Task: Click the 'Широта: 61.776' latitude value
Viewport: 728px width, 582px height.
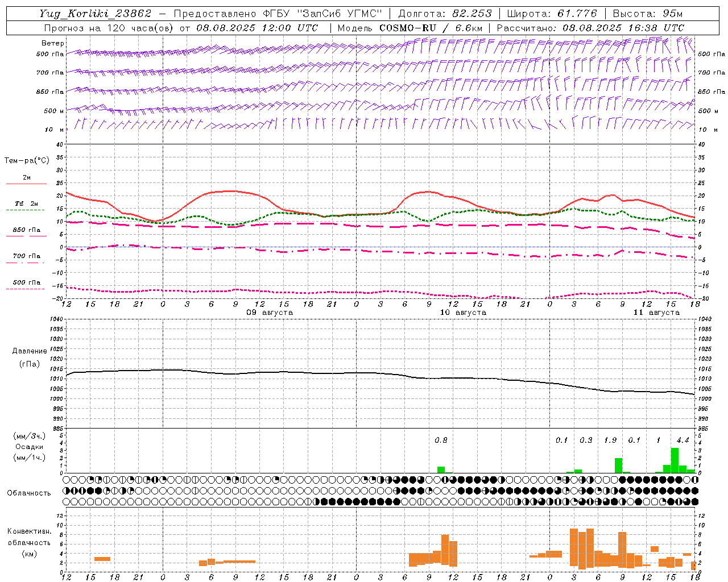Action: [552, 14]
